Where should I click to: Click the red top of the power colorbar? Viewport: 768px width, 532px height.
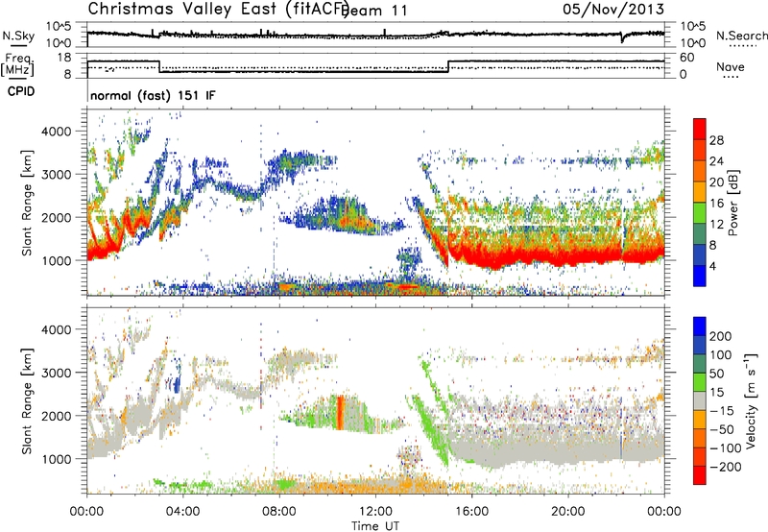pos(700,129)
